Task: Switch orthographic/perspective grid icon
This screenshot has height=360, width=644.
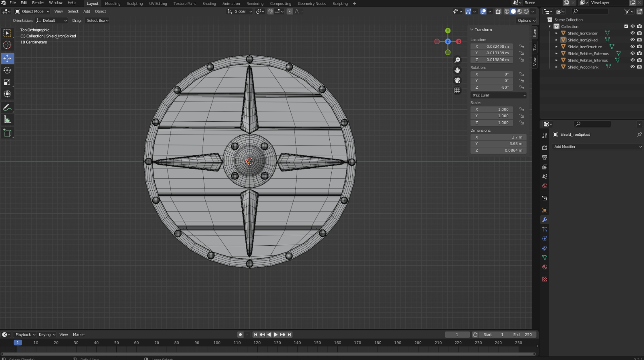Action: tap(457, 90)
